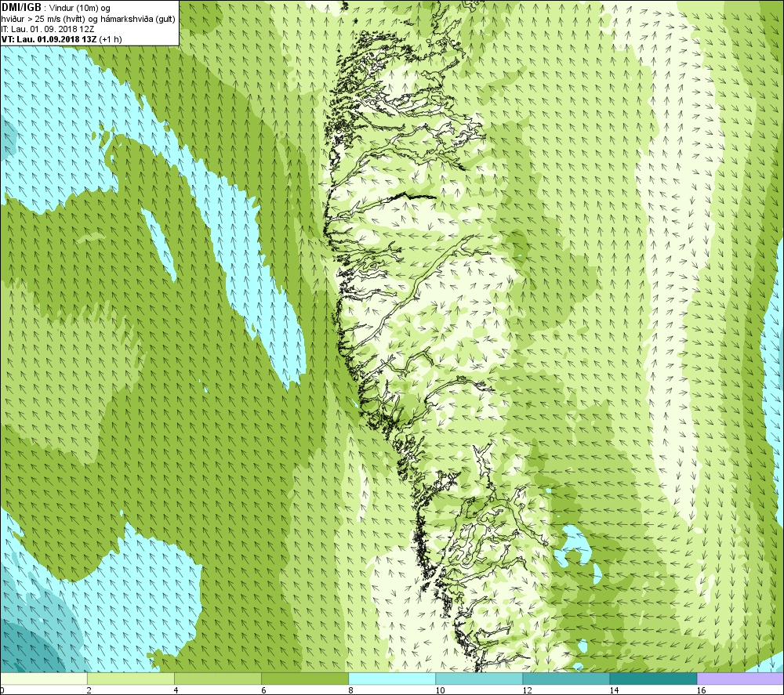Click the 10–12 m/s teal color swatch
Viewport: 784px width, 695px height.
click(478, 679)
